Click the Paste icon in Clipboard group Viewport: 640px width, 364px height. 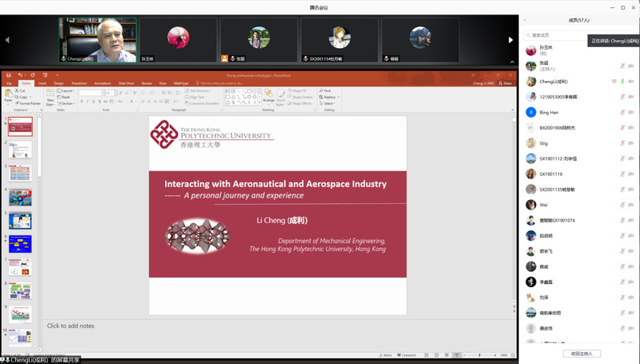(x=8, y=94)
